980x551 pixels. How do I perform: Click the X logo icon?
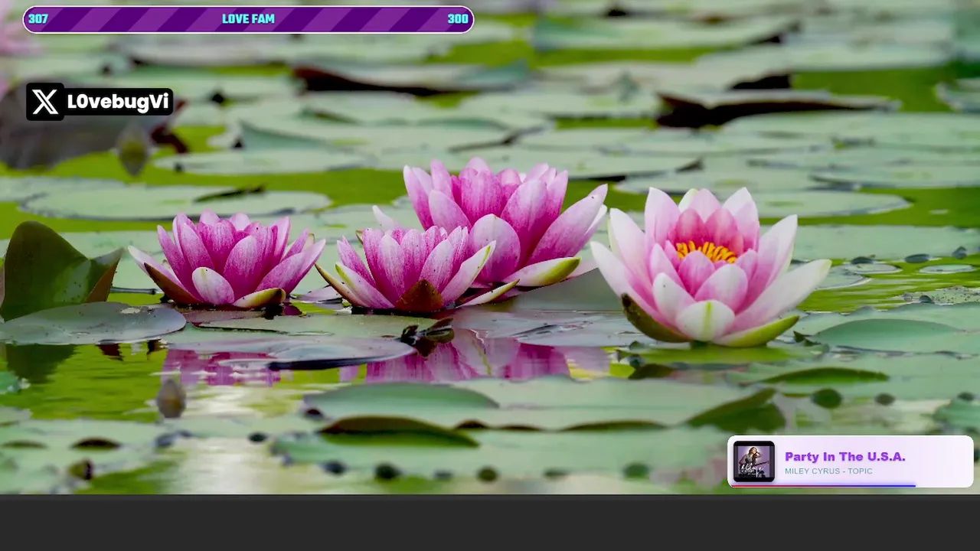coord(45,102)
